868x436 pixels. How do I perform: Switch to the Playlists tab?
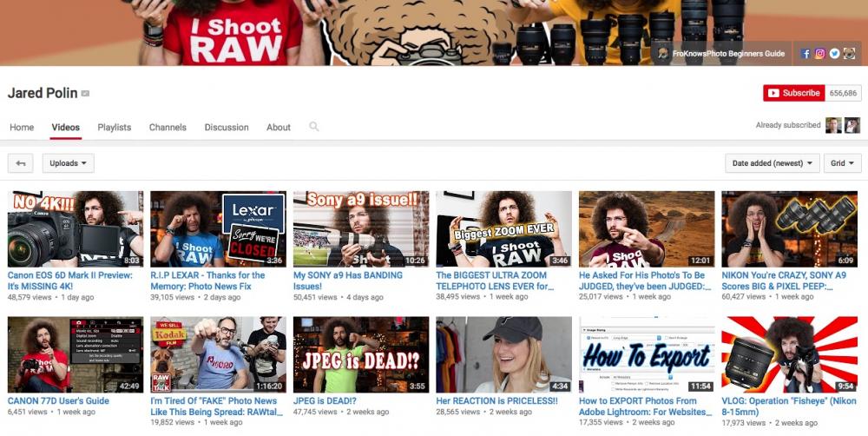[x=115, y=127]
